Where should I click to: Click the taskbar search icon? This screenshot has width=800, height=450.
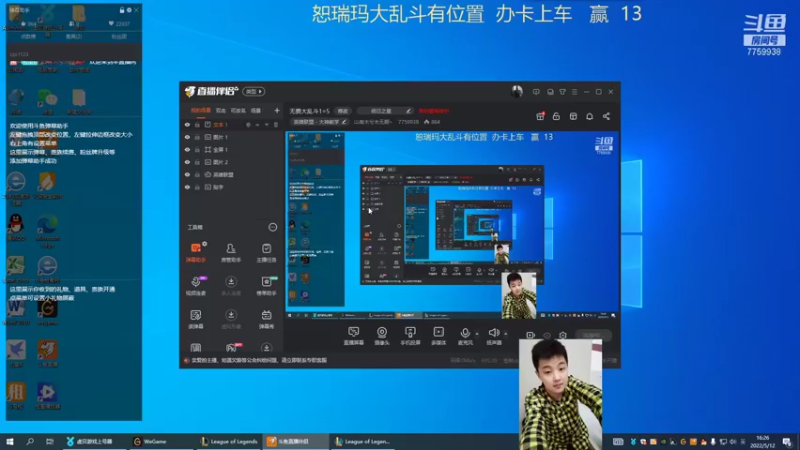(30, 441)
